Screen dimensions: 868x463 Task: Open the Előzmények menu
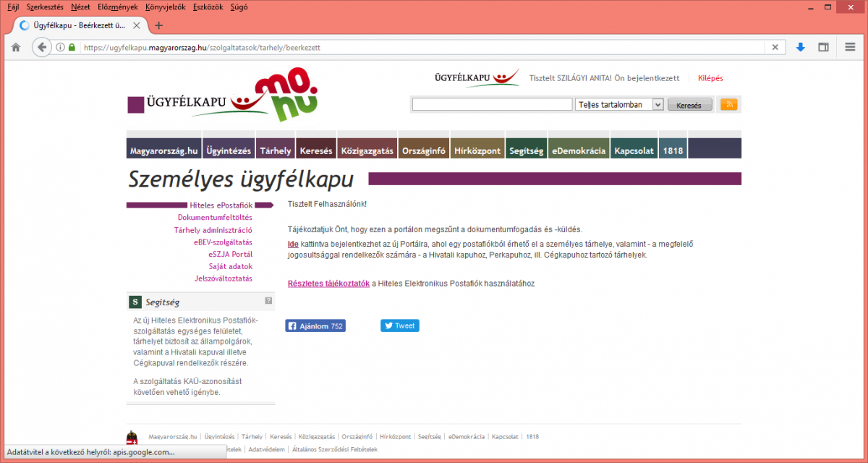point(118,7)
